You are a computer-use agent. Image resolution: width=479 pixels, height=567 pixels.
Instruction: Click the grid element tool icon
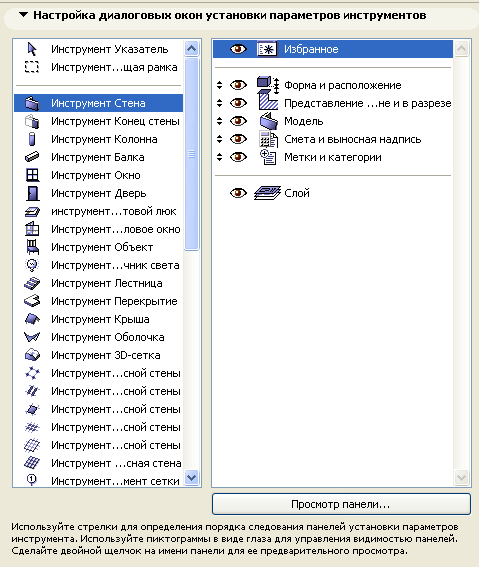[32, 480]
